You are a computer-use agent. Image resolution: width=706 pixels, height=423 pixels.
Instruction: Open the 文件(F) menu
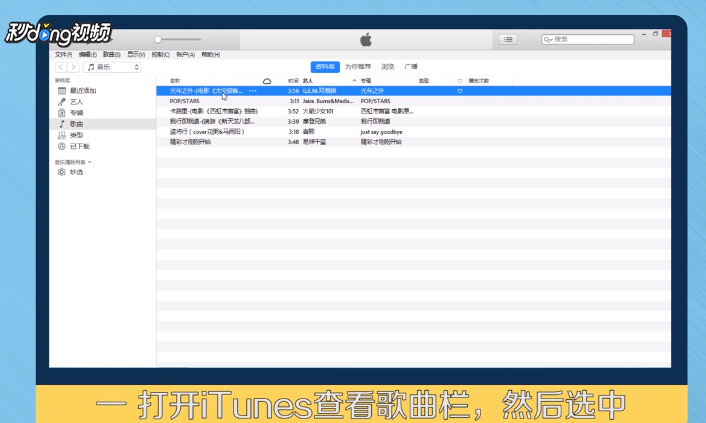(63, 55)
